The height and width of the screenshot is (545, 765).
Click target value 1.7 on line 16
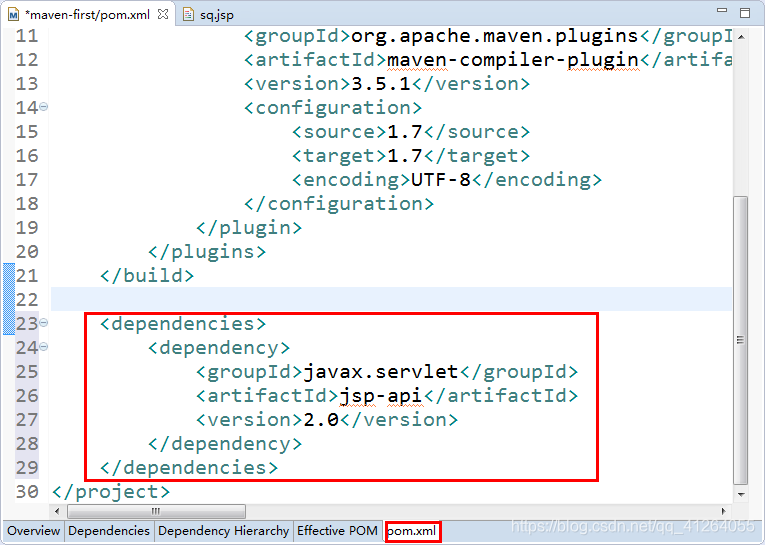pyautogui.click(x=405, y=156)
